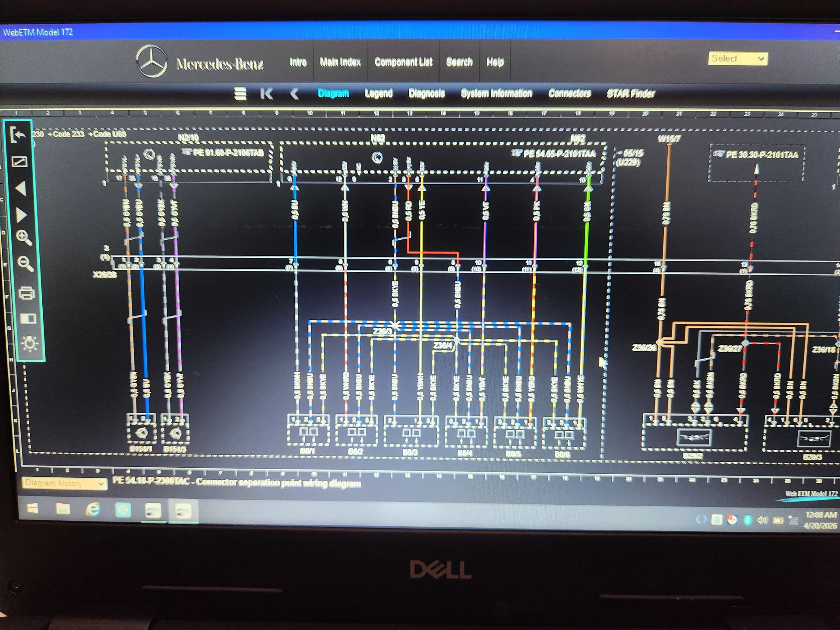This screenshot has height=630, width=840.
Task: Click the clock showing 12:08 AM
Action: (821, 515)
